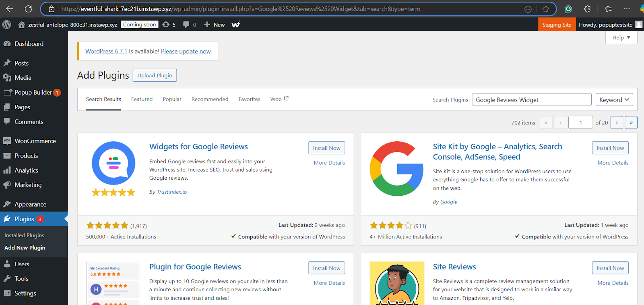The width and height of the screenshot is (644, 305).
Task: Jump to last page of results
Action: (x=631, y=122)
